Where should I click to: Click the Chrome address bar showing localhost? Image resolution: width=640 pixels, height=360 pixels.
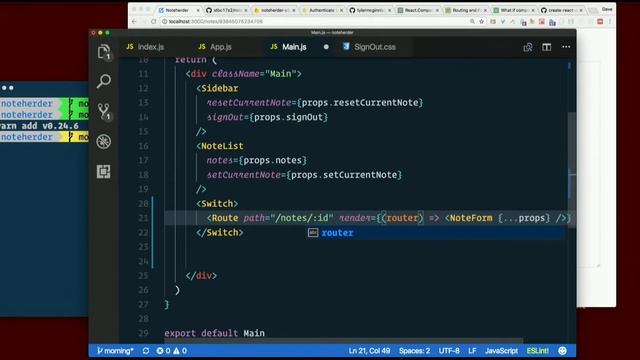[314, 21]
